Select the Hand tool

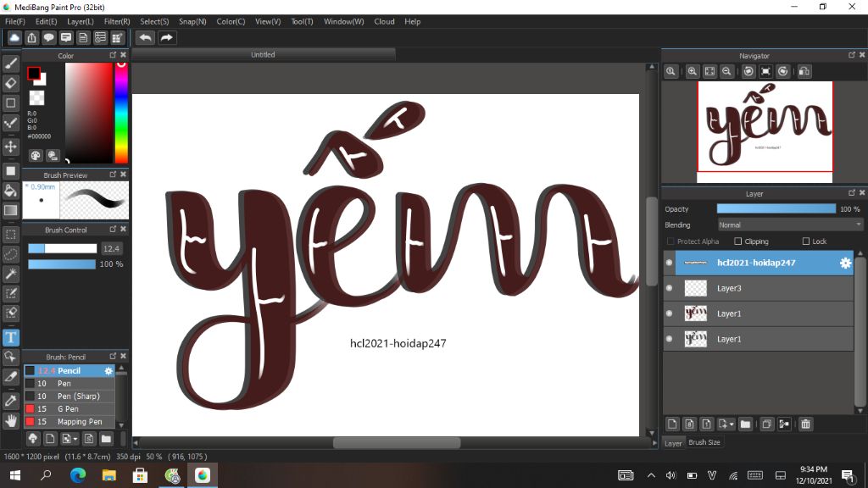[x=10, y=420]
